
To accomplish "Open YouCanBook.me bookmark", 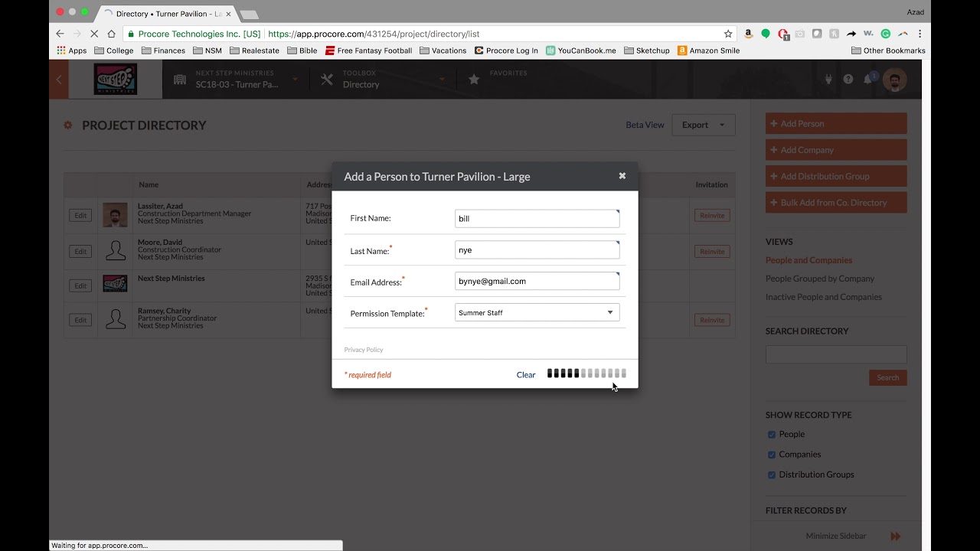I will point(581,51).
